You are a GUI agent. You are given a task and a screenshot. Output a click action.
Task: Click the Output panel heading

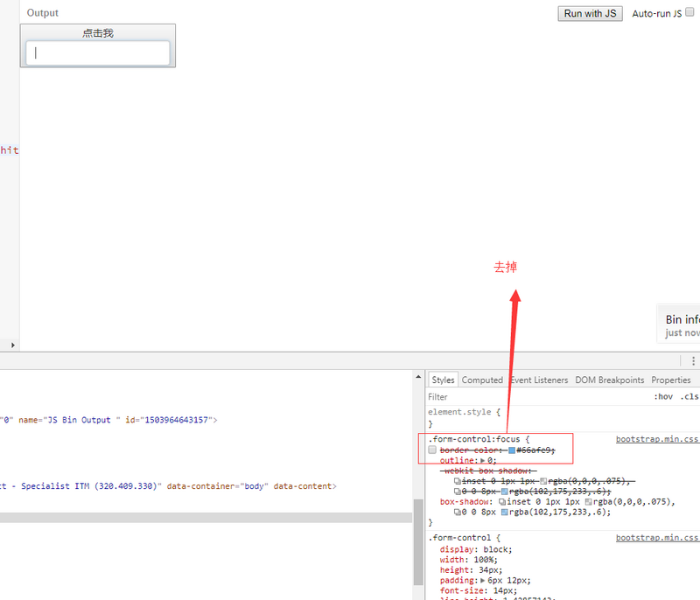coord(42,13)
